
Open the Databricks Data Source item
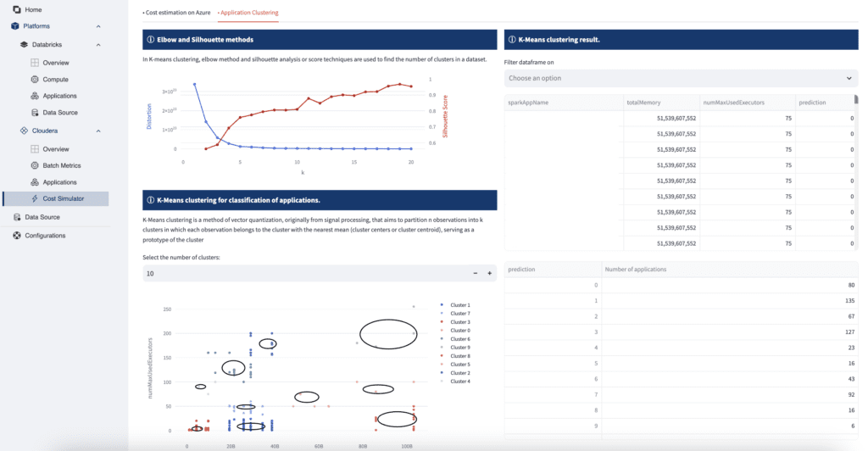point(59,113)
